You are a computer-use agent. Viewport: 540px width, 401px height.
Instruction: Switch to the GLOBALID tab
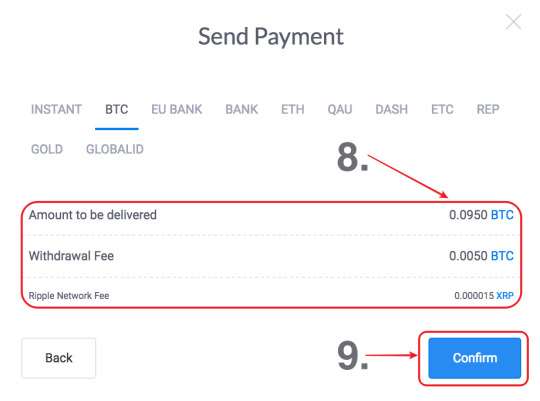coord(115,150)
